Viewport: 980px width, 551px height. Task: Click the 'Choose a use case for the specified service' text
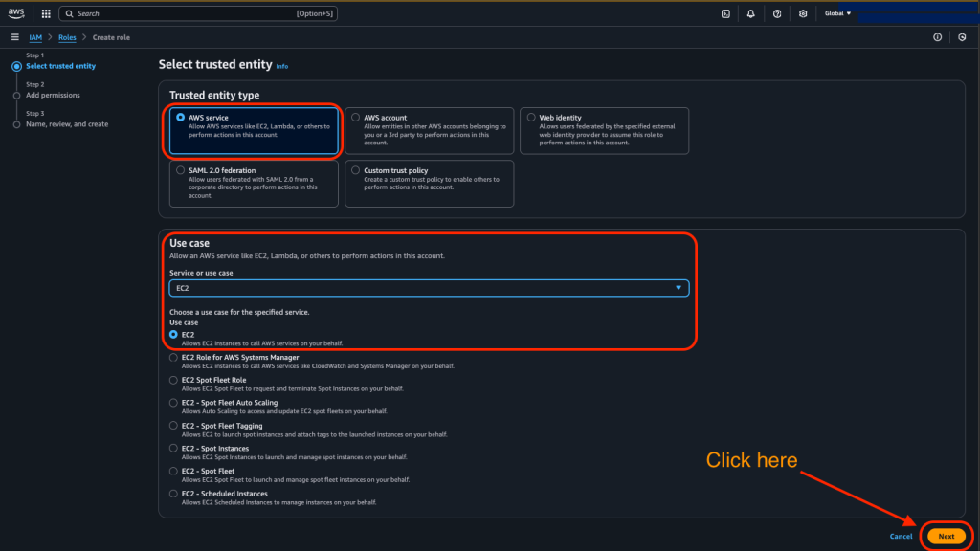[x=239, y=312]
